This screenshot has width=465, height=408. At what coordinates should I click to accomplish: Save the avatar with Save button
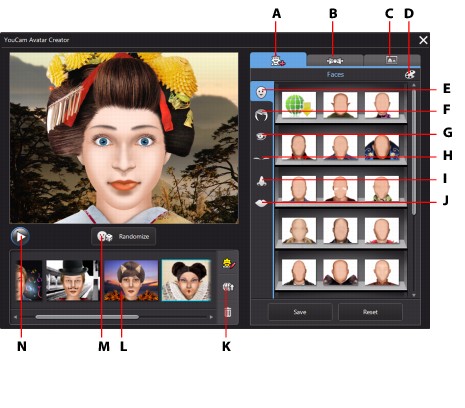point(300,312)
